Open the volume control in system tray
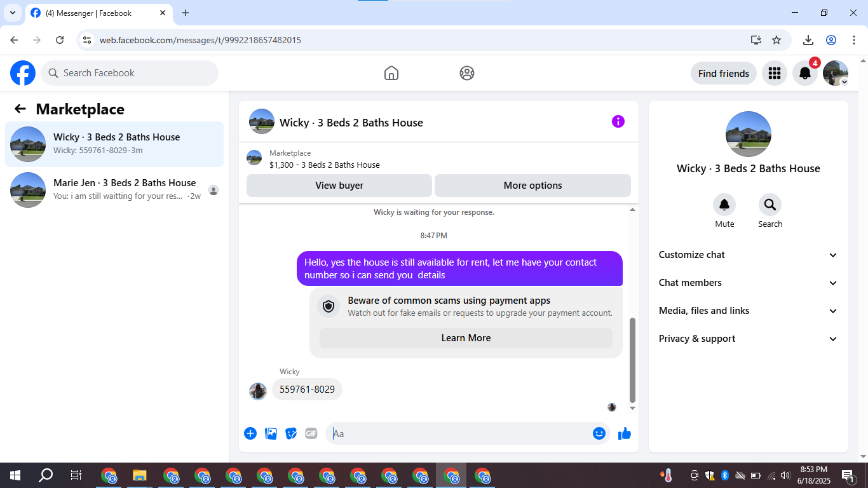This screenshot has width=868, height=488. coord(785,475)
